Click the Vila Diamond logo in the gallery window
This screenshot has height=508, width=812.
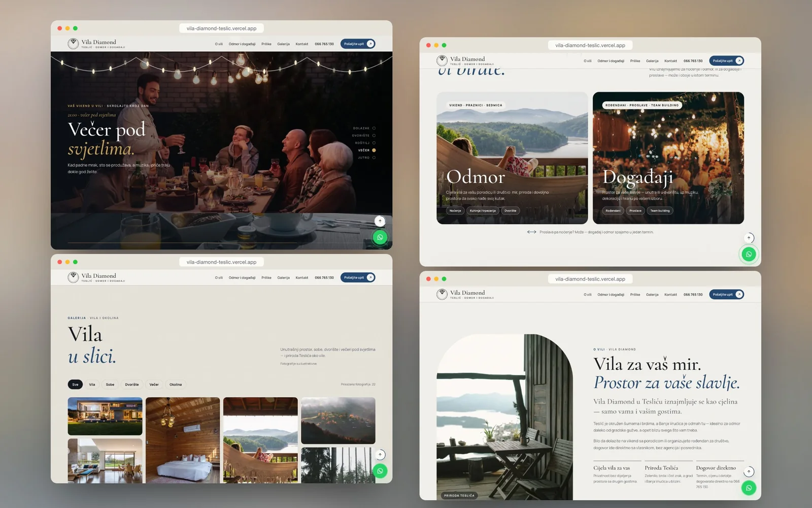[x=96, y=277]
